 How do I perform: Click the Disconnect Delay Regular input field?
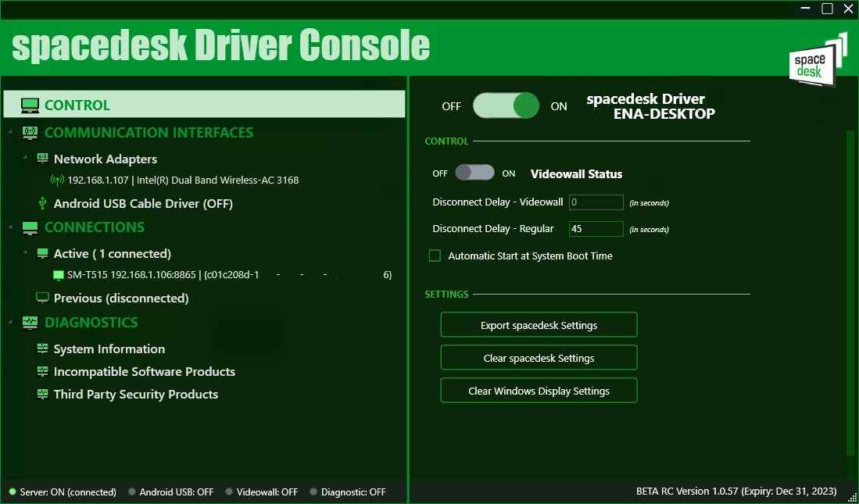click(596, 229)
